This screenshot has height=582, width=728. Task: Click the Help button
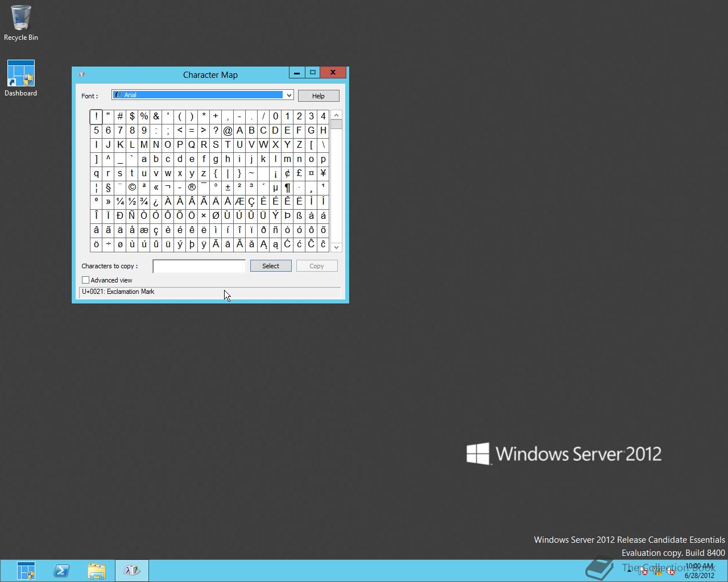pyautogui.click(x=318, y=96)
